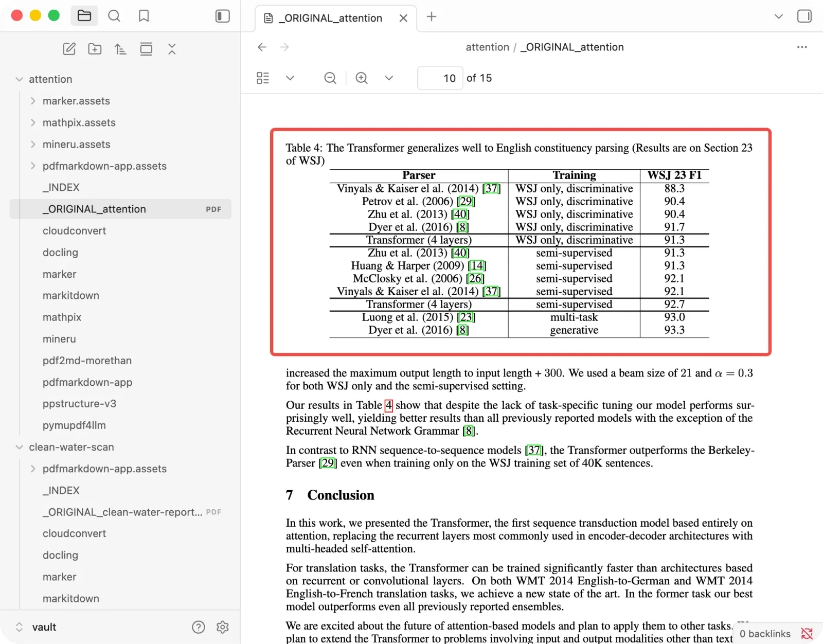This screenshot has width=823, height=644.
Task: Expand the mineru.assets folder
Action: point(33,144)
